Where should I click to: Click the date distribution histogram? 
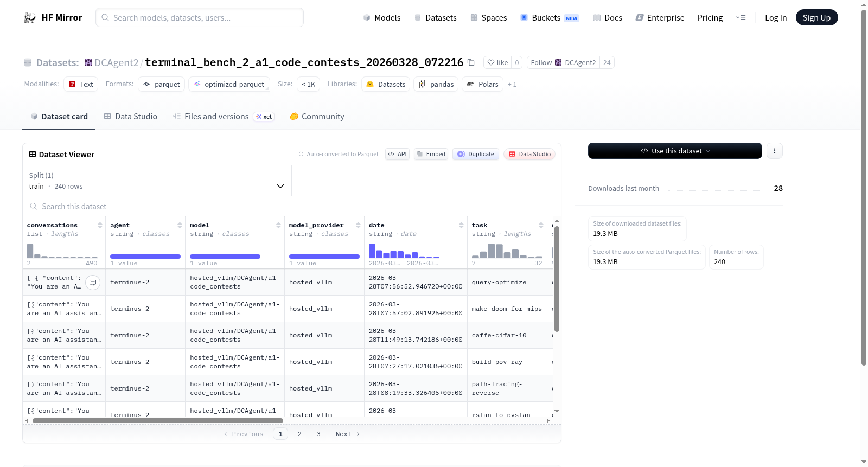pos(404,250)
